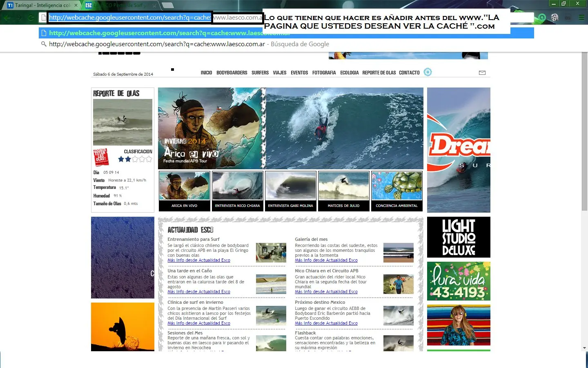Open the ENTREVISTA GABI MOLINA thumbnail
This screenshot has height=368, width=588.
(x=291, y=191)
